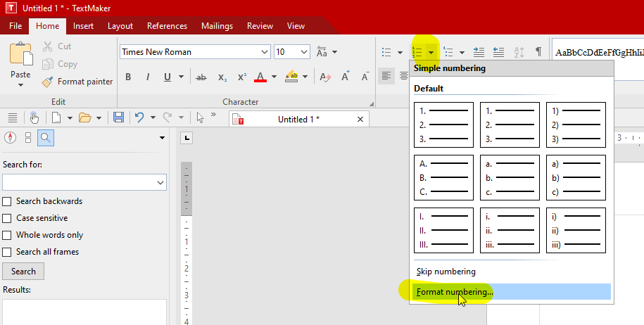Toggle the Case sensitive checkbox
This screenshot has height=325, width=644.
[7, 218]
